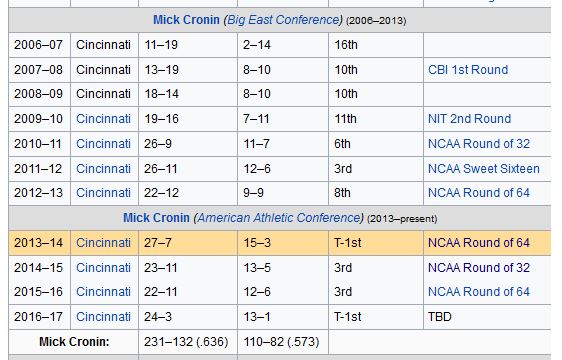Open the 2013–14 NCAA Round of 64 link
Screen dimensions: 562x360
(x=479, y=243)
